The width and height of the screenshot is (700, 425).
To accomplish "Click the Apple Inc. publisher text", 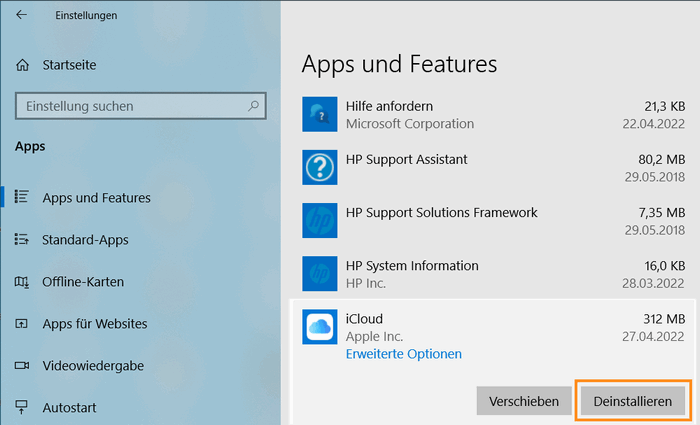I will [x=374, y=337].
